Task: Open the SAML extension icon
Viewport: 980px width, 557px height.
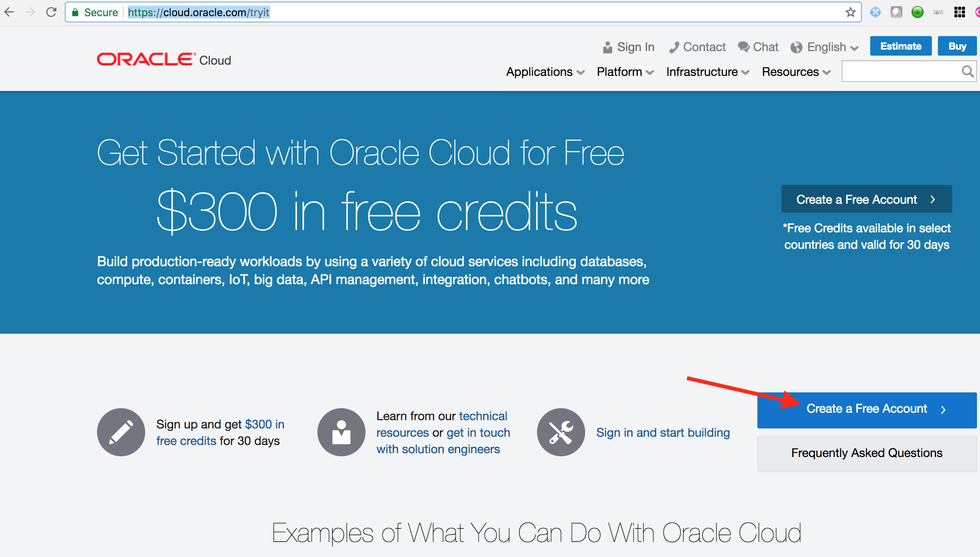Action: coord(938,12)
